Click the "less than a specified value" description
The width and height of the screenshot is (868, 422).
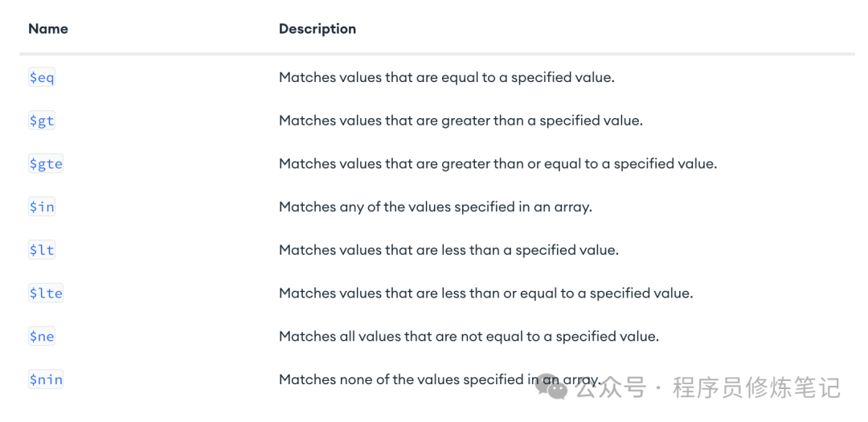(x=448, y=250)
